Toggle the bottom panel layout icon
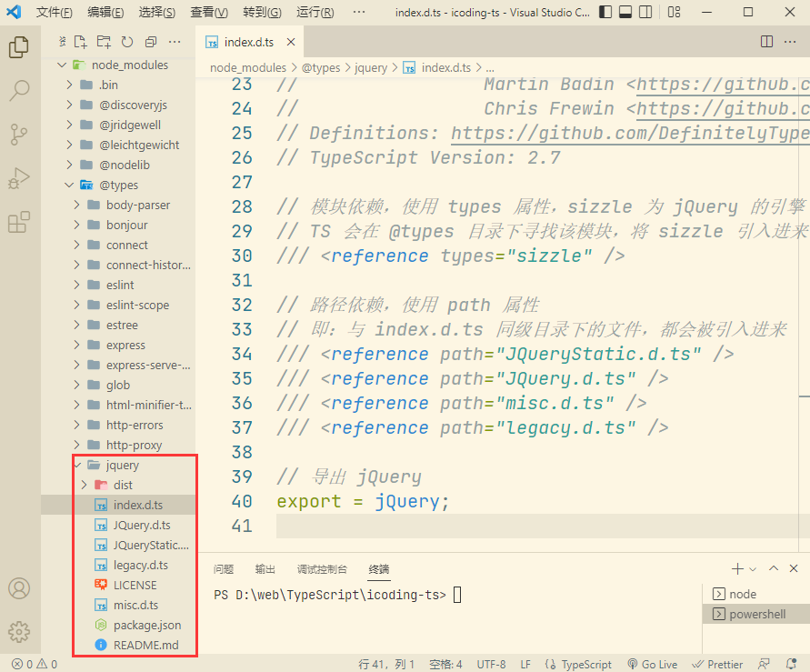This screenshot has width=810, height=672. pyautogui.click(x=625, y=12)
